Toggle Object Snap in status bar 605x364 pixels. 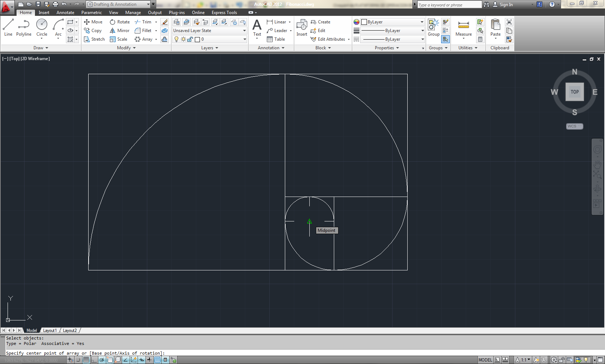(x=110, y=360)
